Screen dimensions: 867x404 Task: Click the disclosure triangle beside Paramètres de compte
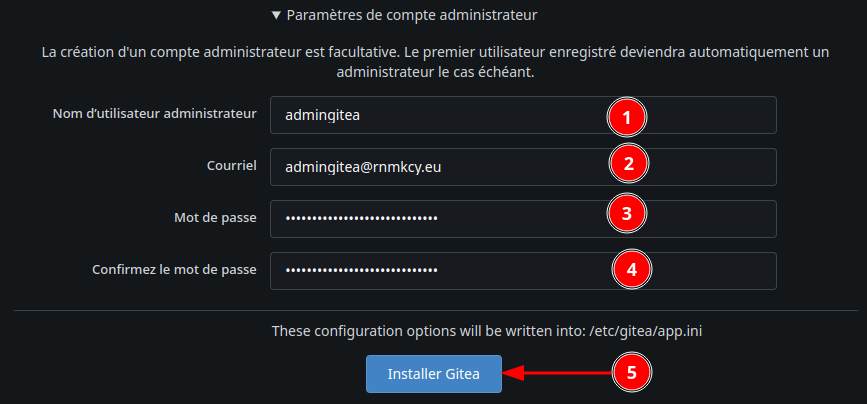coord(276,16)
